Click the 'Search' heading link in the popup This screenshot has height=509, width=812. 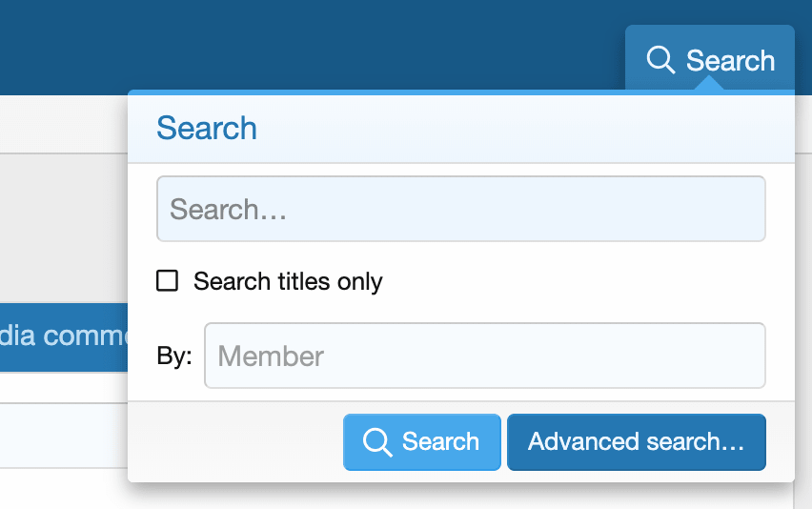tap(207, 128)
